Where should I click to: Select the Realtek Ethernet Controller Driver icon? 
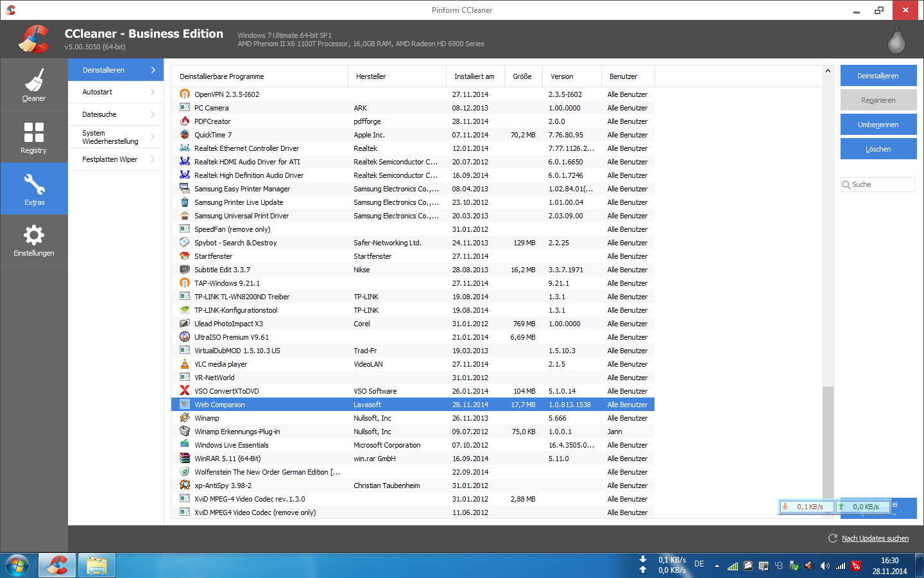[x=185, y=148]
